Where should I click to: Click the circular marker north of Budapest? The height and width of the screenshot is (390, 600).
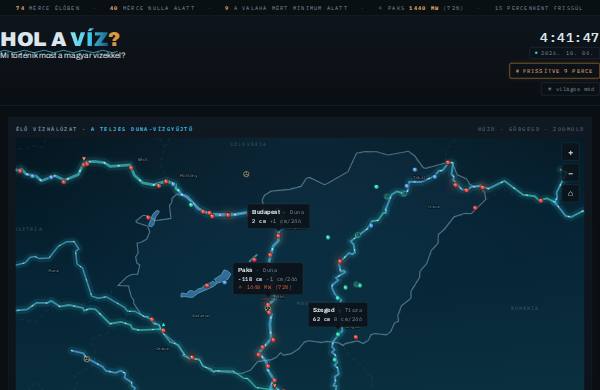click(x=246, y=174)
